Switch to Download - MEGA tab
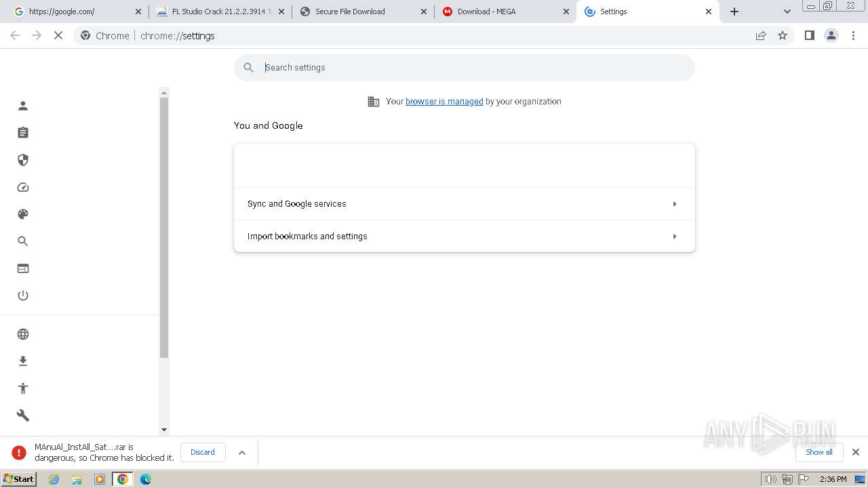Viewport: 868px width, 488px height. [x=505, y=12]
